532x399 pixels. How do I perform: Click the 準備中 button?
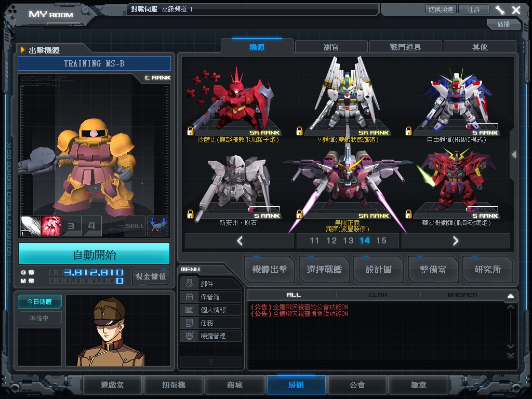pos(39,318)
